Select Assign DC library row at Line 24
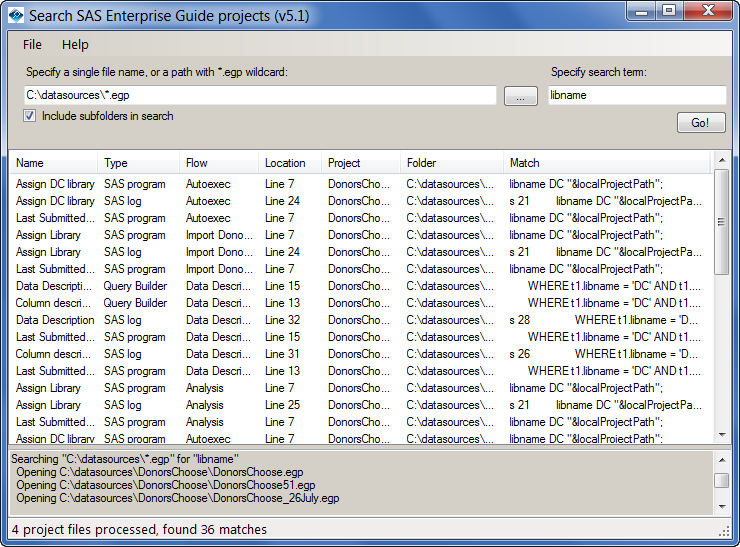The height and width of the screenshot is (547, 740). (361, 201)
